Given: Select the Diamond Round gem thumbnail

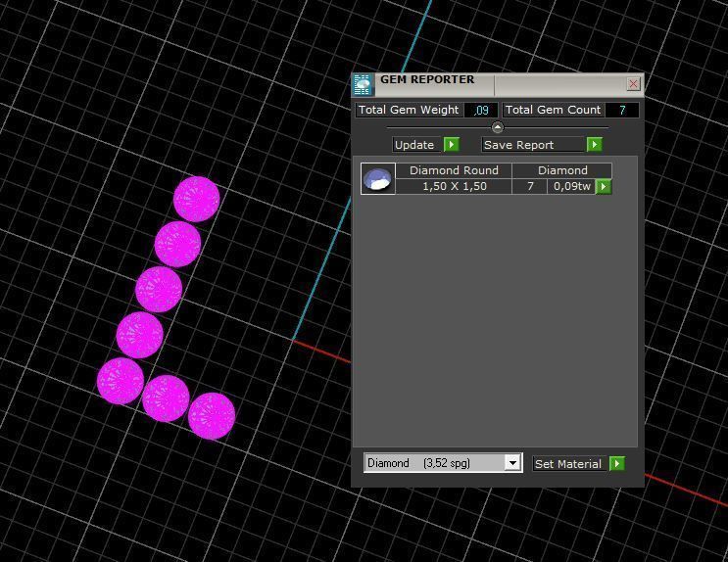Looking at the screenshot, I should click(378, 178).
